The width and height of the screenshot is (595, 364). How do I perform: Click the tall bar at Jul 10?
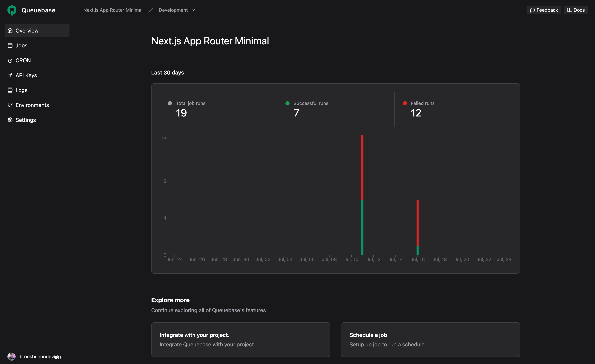pos(362,195)
